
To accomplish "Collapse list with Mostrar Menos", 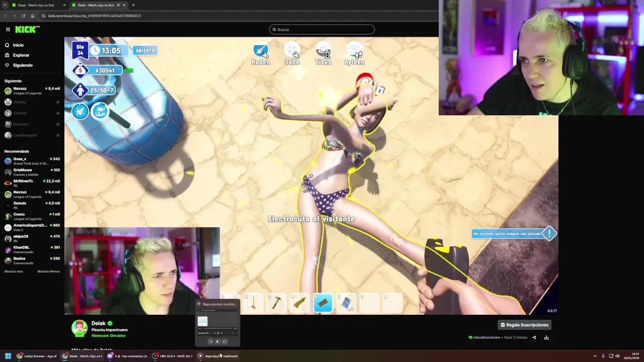I will (x=49, y=271).
